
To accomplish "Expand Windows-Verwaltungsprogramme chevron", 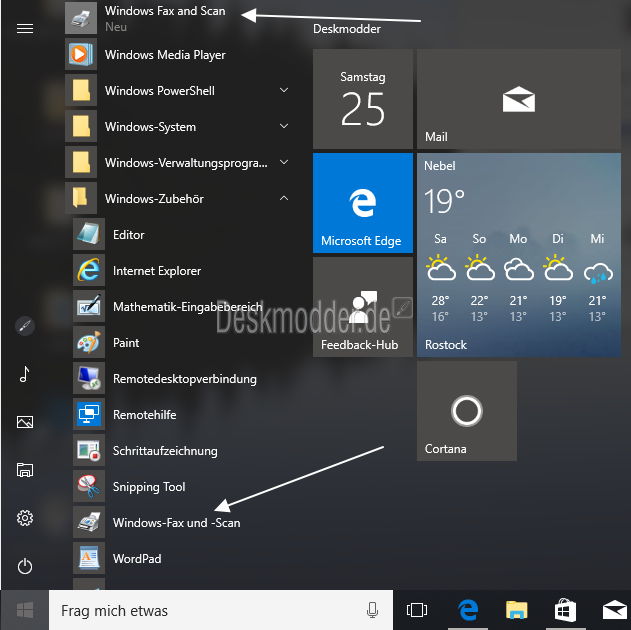I will 284,162.
